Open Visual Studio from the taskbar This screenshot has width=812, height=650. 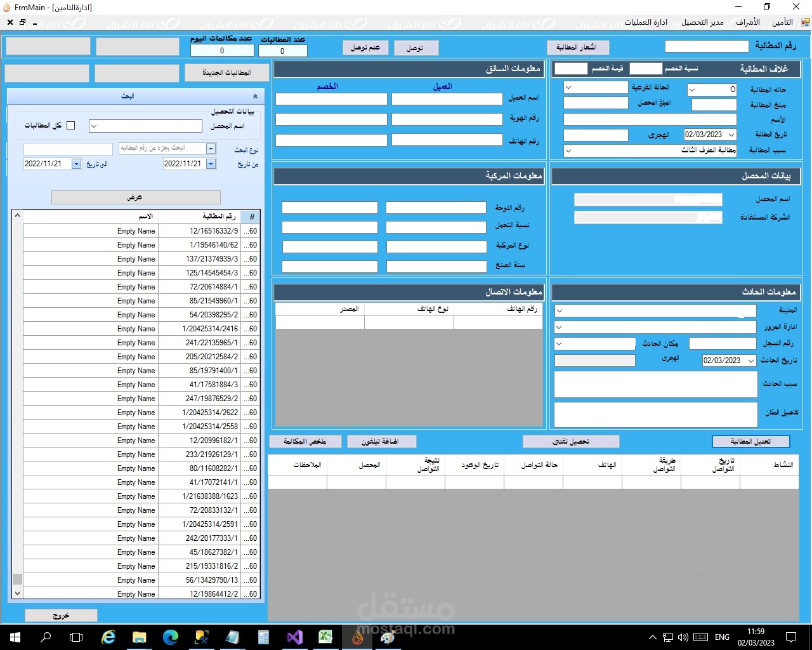(x=295, y=637)
